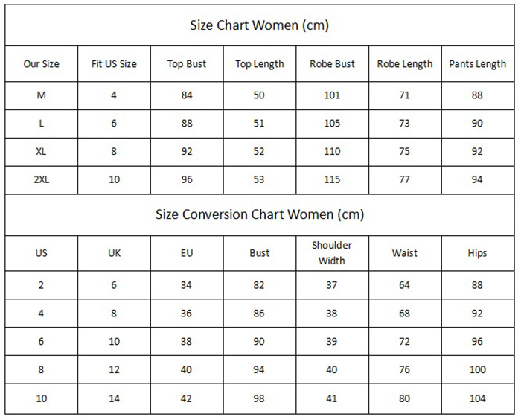Image resolution: width=521 pixels, height=420 pixels.
Task: Select the 'Top Bust' header cell
Action: pyautogui.click(x=187, y=63)
